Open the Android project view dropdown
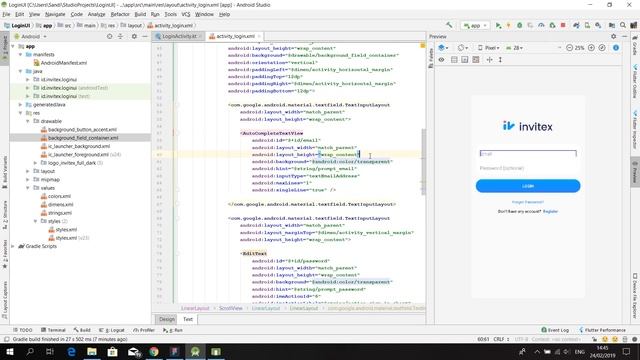The width and height of the screenshot is (640, 360). [31, 36]
